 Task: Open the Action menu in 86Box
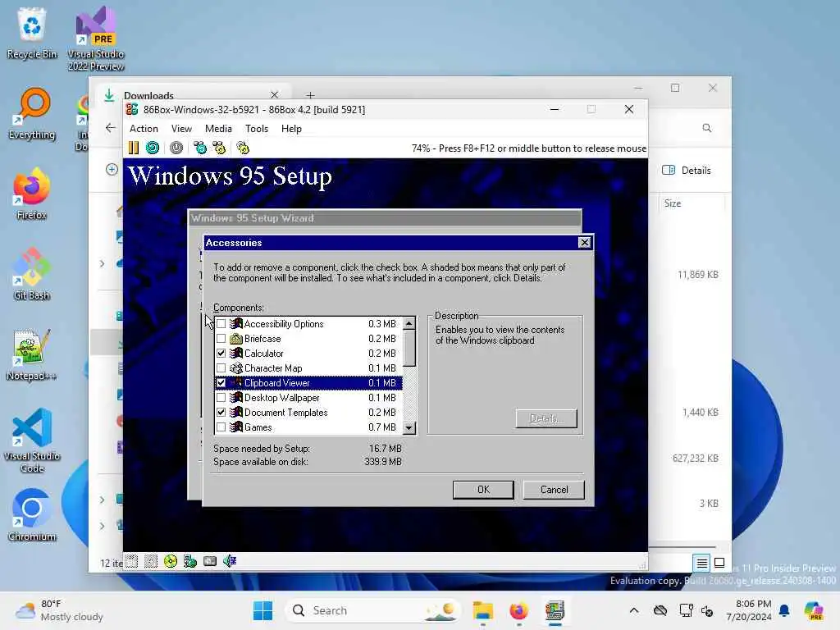pyautogui.click(x=144, y=129)
